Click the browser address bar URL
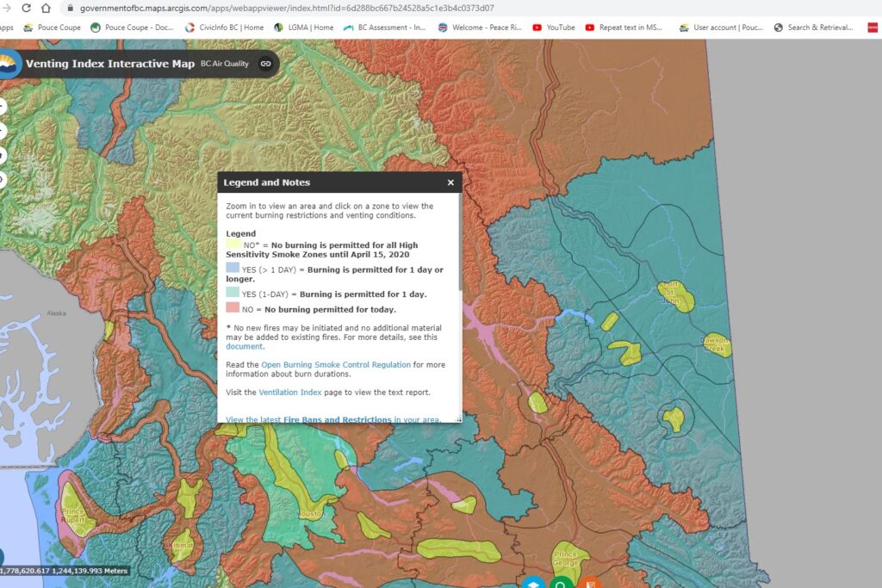The image size is (882, 588). click(287, 8)
